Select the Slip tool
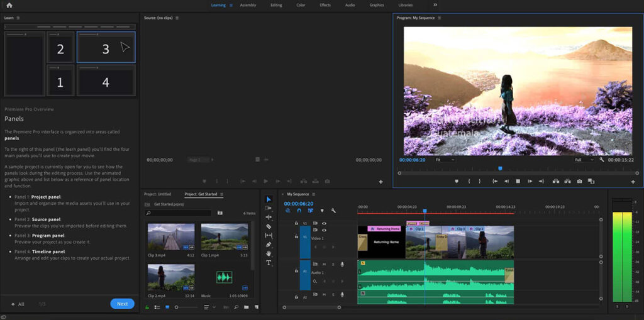Viewport: 644px width, 320px height. coord(269,235)
